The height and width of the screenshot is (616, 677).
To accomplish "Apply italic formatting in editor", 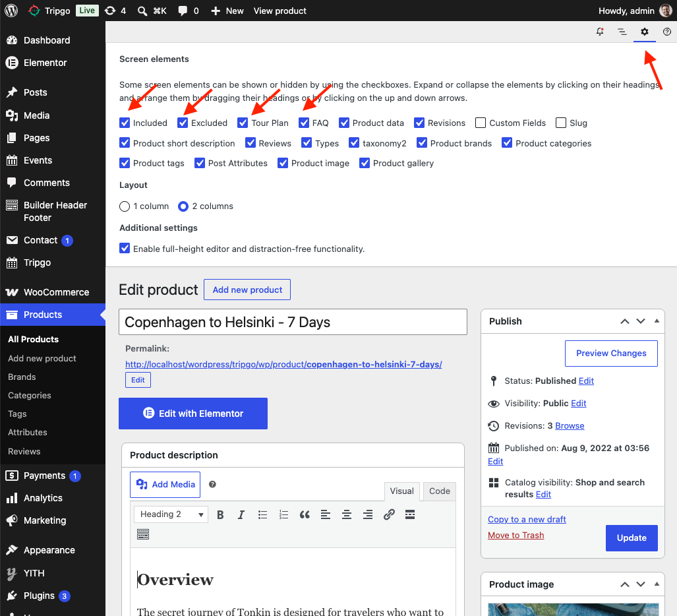I will tap(241, 514).
